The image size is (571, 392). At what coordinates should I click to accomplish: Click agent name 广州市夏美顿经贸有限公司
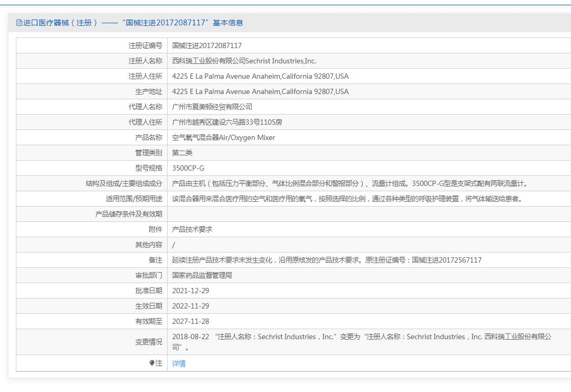(x=212, y=107)
